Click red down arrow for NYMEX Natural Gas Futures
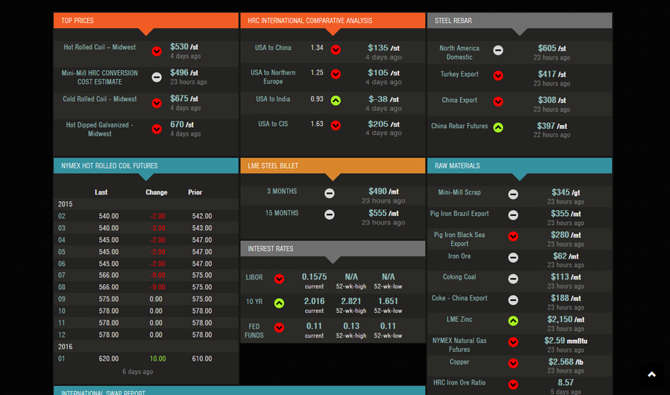 (x=513, y=342)
